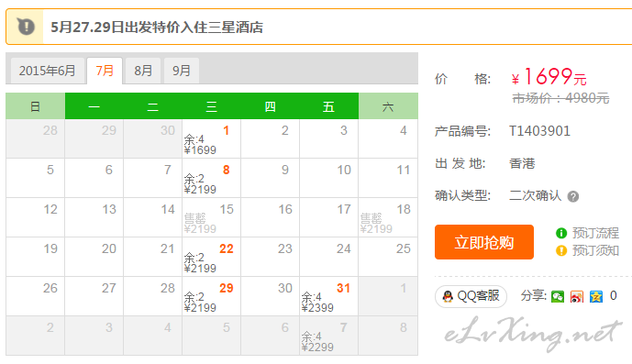This screenshot has width=632, height=364.
Task: Click the 立即抢购 button
Action: click(x=484, y=242)
